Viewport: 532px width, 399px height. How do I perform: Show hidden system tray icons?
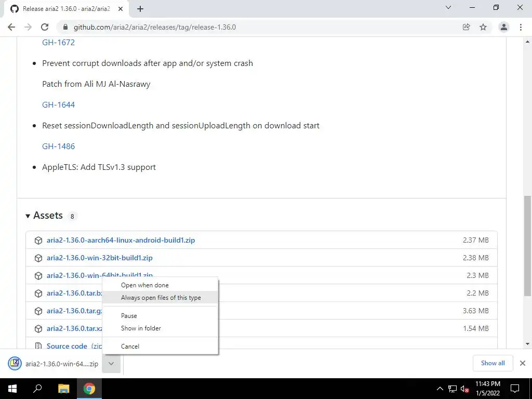coord(440,389)
